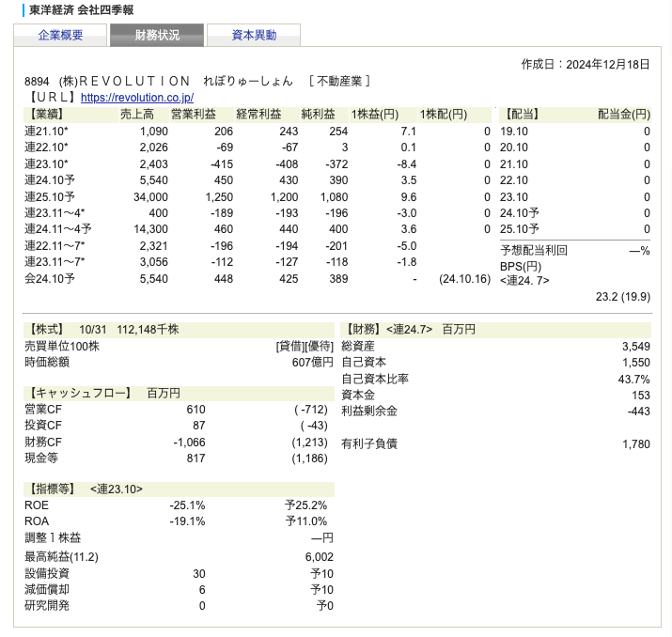
Task: Click the 配当金(円) header
Action: [624, 115]
